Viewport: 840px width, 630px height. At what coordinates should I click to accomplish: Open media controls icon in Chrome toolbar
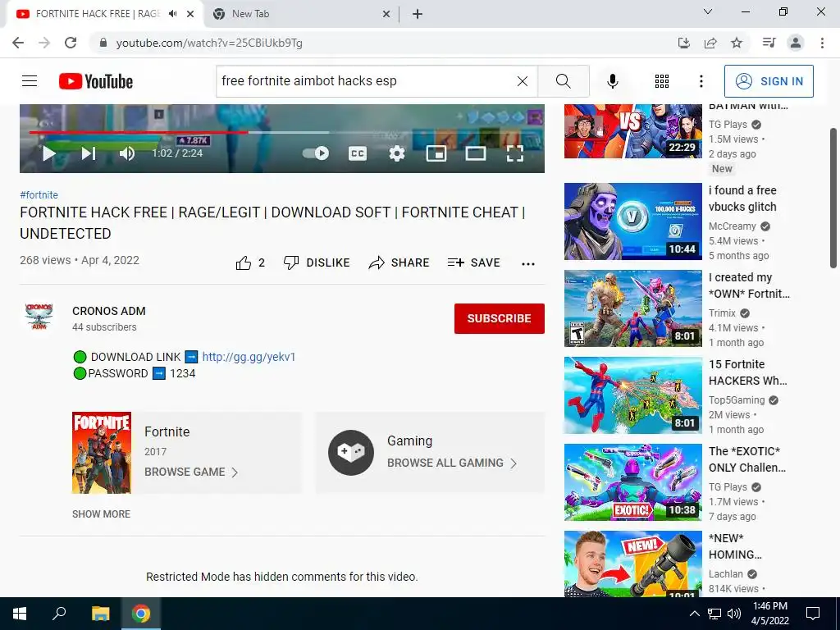tap(769, 43)
